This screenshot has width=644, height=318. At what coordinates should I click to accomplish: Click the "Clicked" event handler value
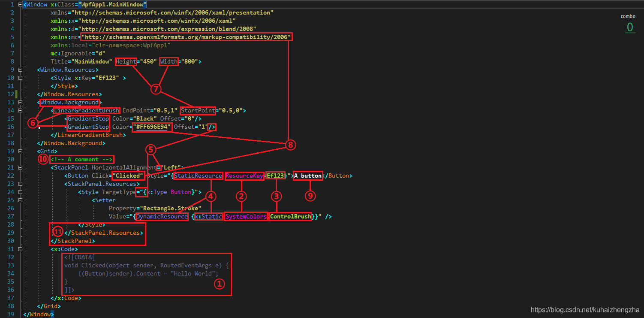pyautogui.click(x=128, y=176)
